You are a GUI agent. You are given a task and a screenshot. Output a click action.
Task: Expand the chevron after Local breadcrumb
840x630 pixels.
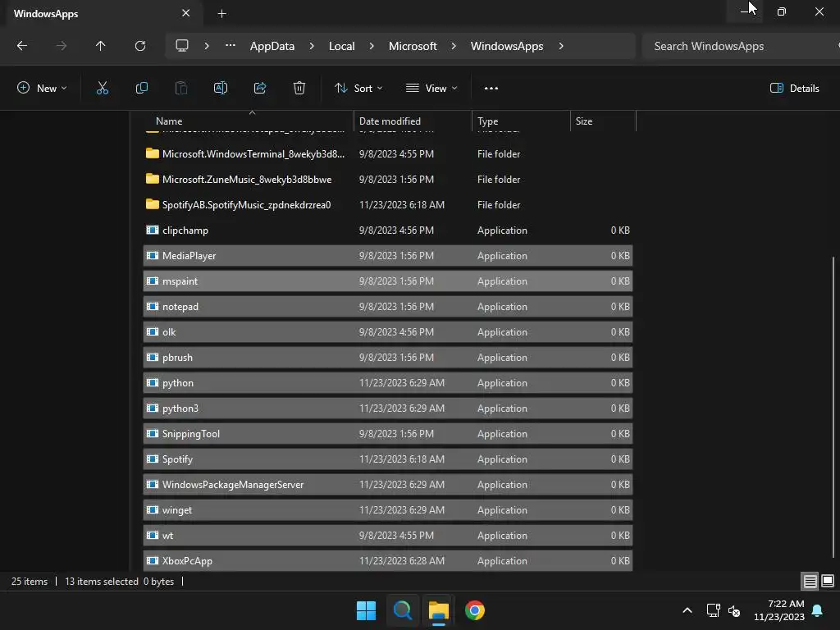[x=372, y=46]
